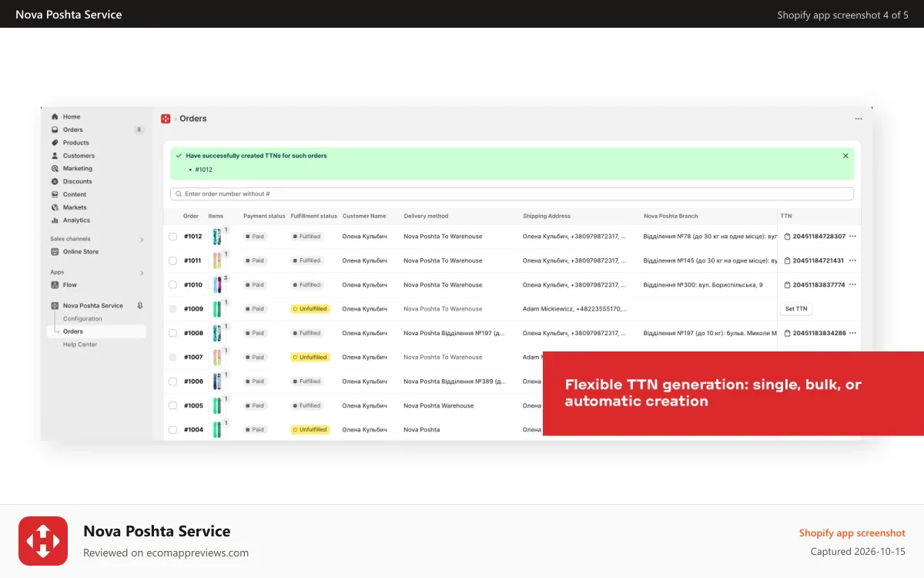Image resolution: width=924 pixels, height=578 pixels.
Task: Click the Nova Poshta Branch column header
Action: click(x=671, y=216)
